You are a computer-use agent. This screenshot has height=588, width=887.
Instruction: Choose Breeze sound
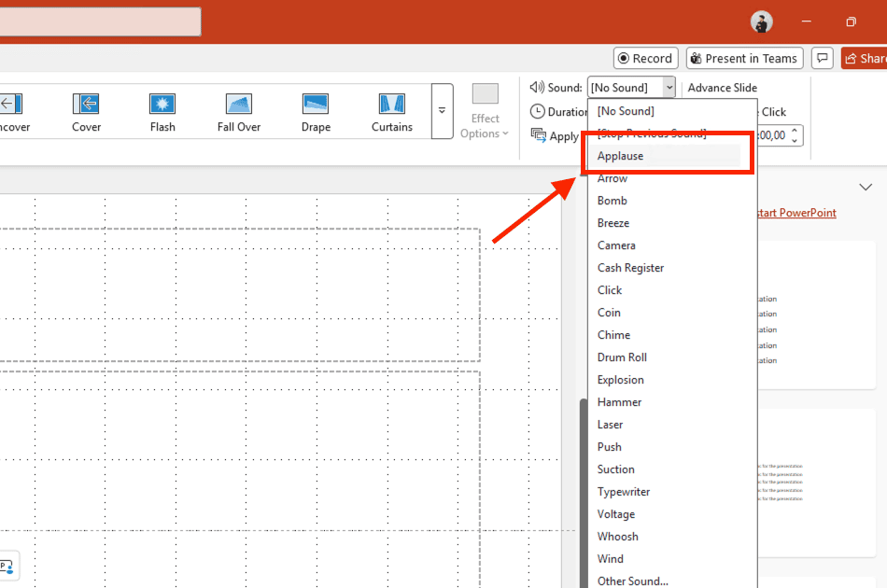pos(672,223)
